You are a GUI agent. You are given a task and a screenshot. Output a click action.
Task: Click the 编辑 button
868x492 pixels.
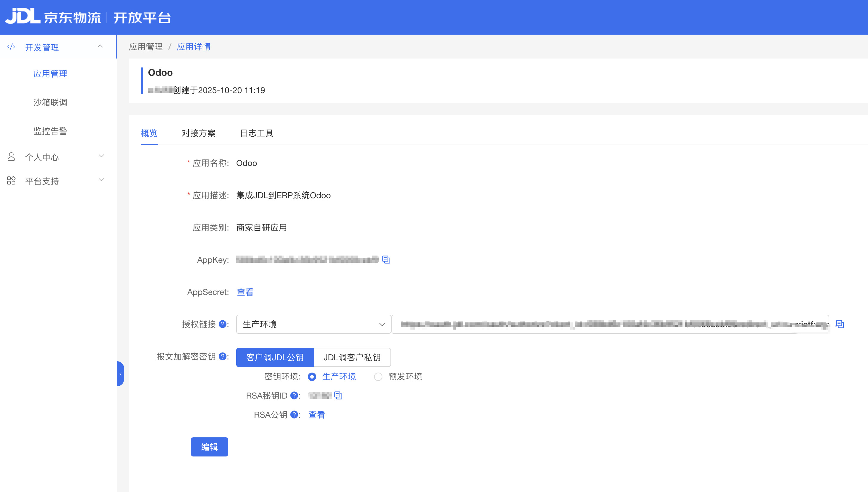[x=209, y=447]
